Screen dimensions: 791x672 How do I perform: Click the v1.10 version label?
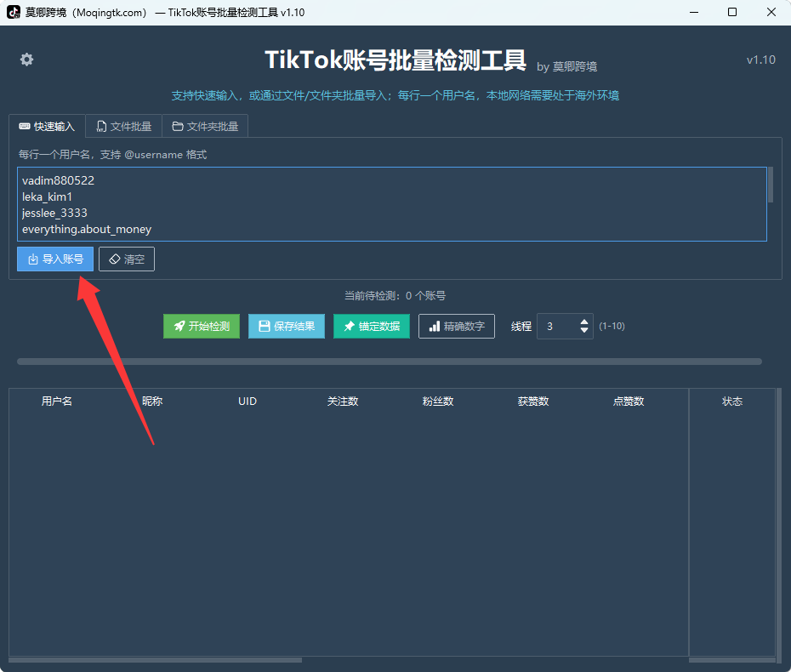760,60
